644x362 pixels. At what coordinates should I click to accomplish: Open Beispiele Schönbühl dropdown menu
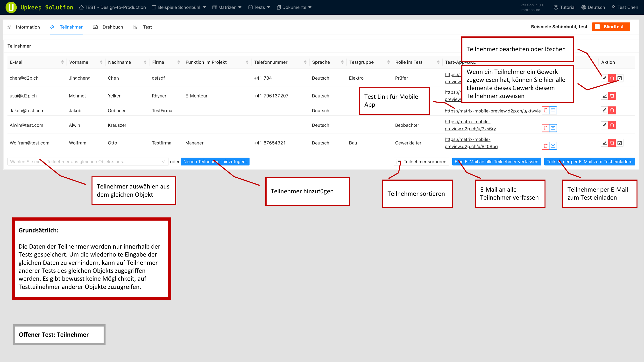coord(179,7)
